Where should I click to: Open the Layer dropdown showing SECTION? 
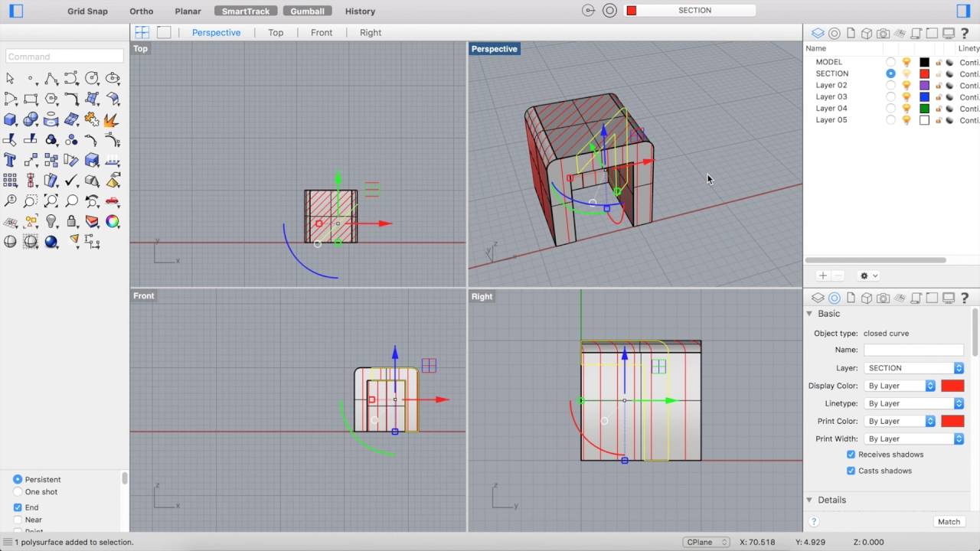tap(914, 368)
